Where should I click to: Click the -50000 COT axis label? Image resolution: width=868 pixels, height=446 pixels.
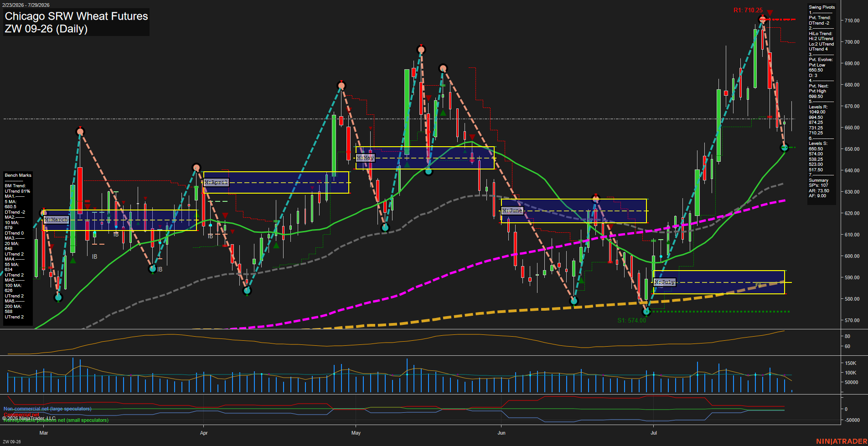pyautogui.click(x=852, y=420)
